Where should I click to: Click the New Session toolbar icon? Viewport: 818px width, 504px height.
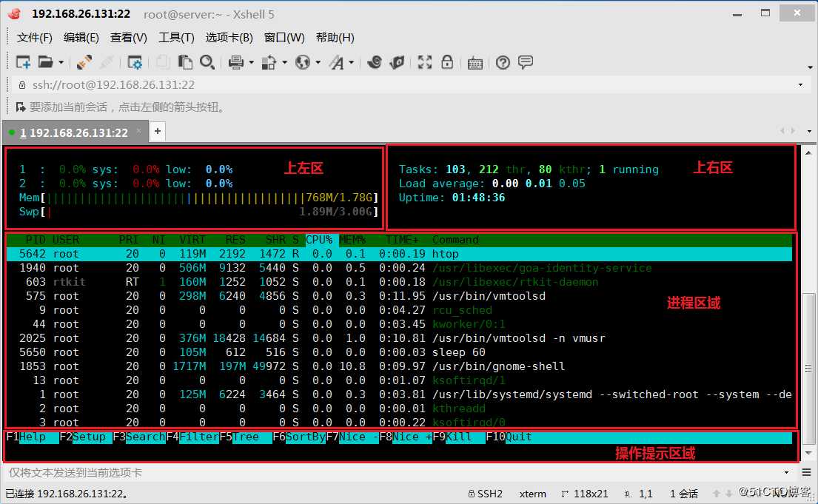(23, 63)
